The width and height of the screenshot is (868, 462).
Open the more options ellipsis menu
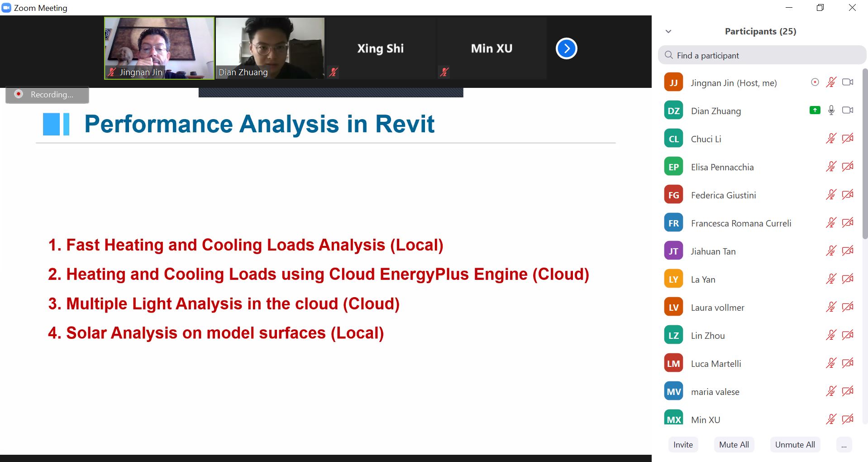coord(844,445)
